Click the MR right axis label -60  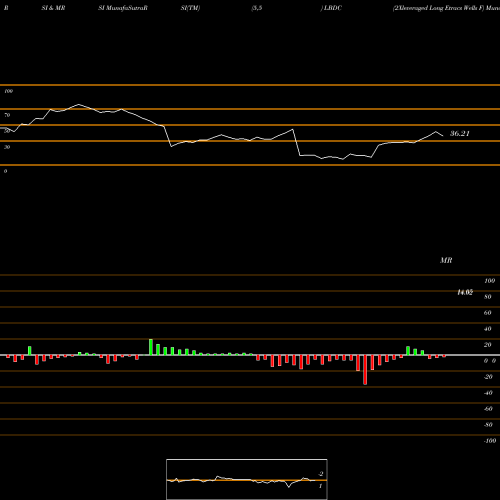tap(488, 409)
